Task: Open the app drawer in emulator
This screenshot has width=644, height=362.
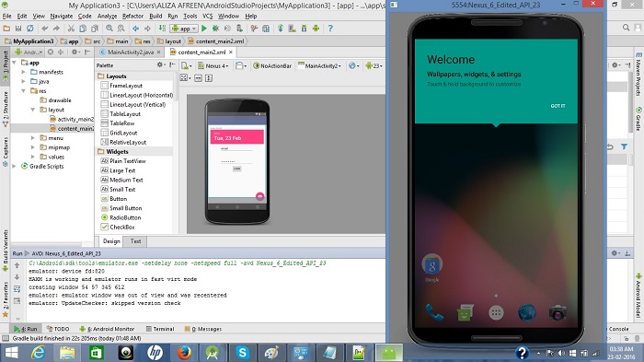Action: (x=496, y=313)
